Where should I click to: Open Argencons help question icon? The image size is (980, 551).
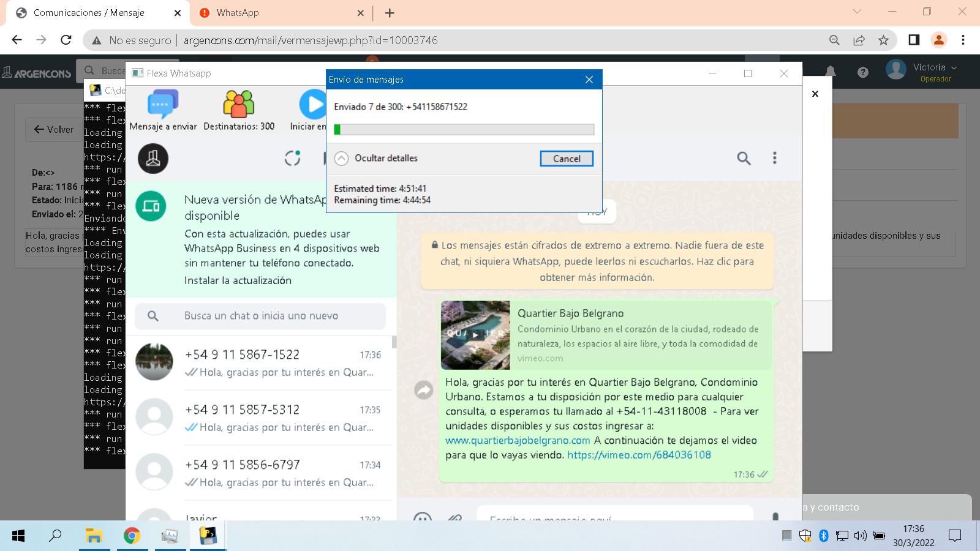(x=863, y=72)
